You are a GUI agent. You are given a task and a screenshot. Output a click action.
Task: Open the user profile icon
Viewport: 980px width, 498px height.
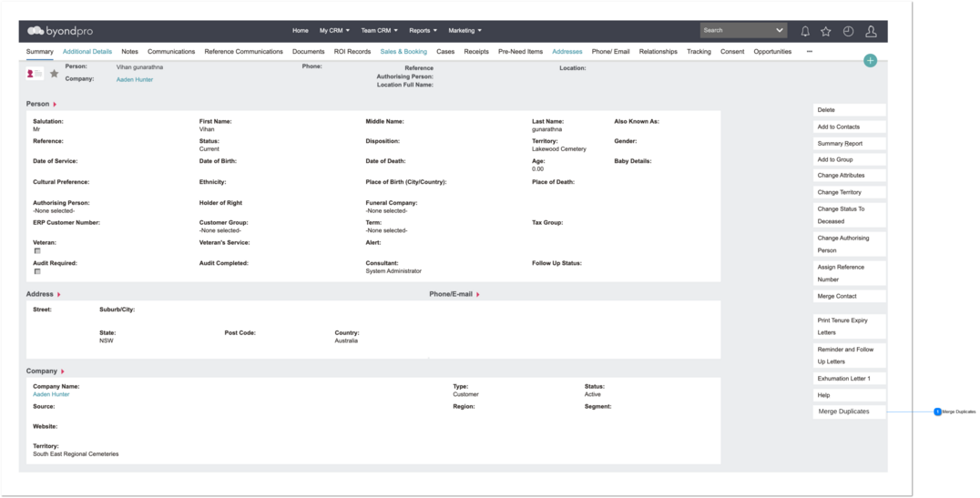tap(871, 31)
